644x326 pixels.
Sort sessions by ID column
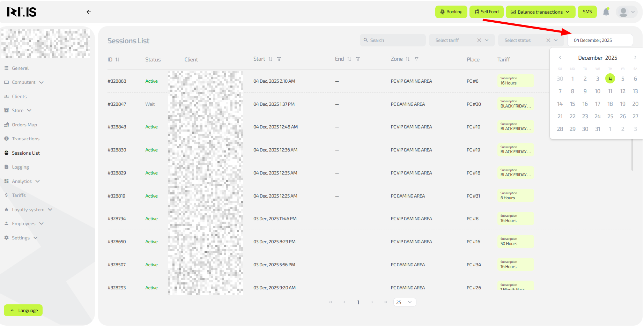pyautogui.click(x=117, y=60)
